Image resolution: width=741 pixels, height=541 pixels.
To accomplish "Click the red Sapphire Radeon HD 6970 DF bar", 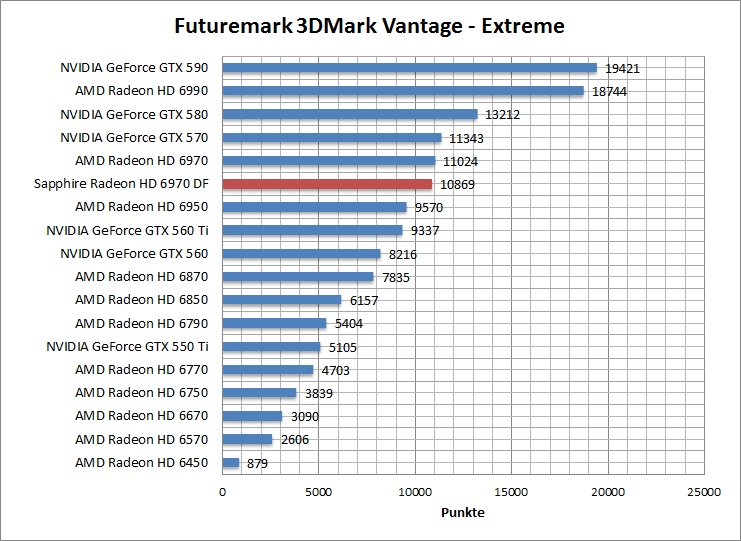I will pos(327,184).
